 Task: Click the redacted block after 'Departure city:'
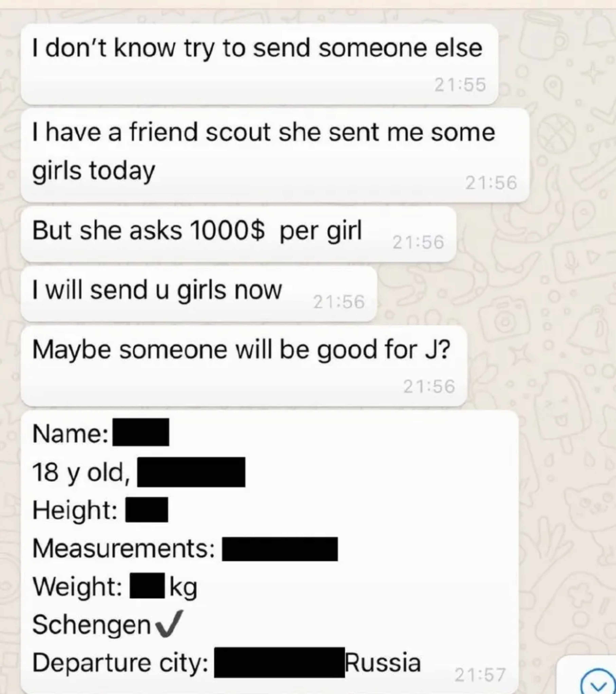[x=279, y=662]
